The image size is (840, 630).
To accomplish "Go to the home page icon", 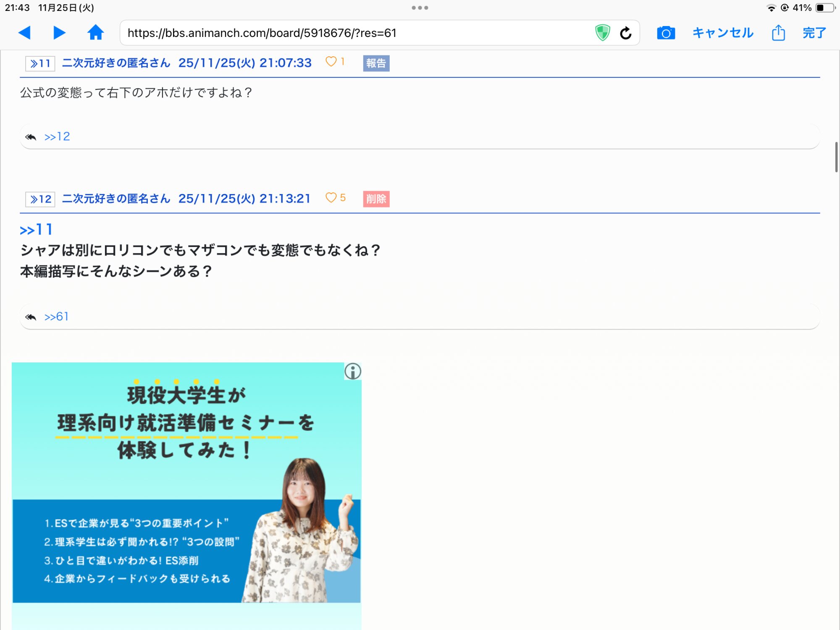I will (95, 33).
